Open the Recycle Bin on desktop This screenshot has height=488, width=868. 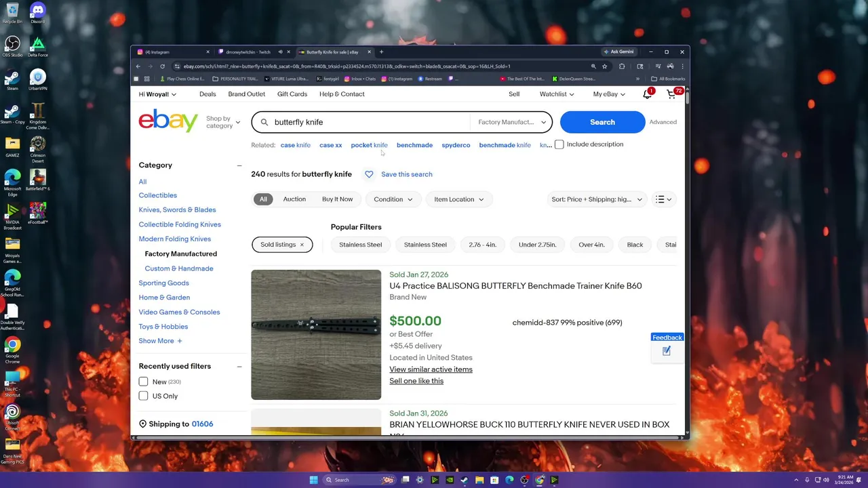12,12
